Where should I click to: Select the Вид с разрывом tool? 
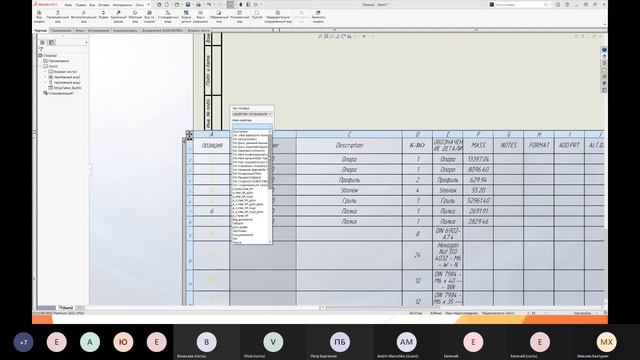(x=200, y=16)
